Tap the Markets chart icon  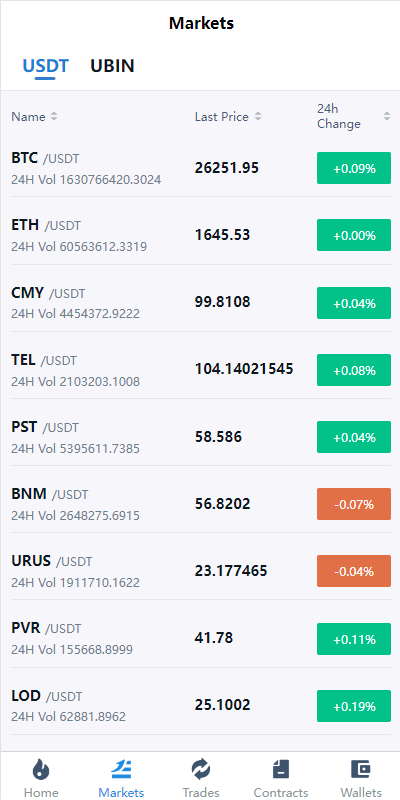point(121,769)
